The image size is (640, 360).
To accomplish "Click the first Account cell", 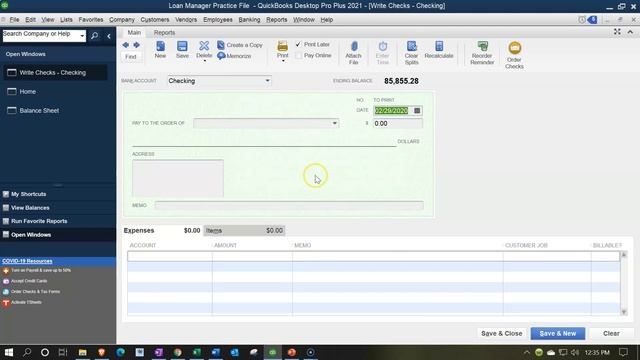I will coord(170,256).
